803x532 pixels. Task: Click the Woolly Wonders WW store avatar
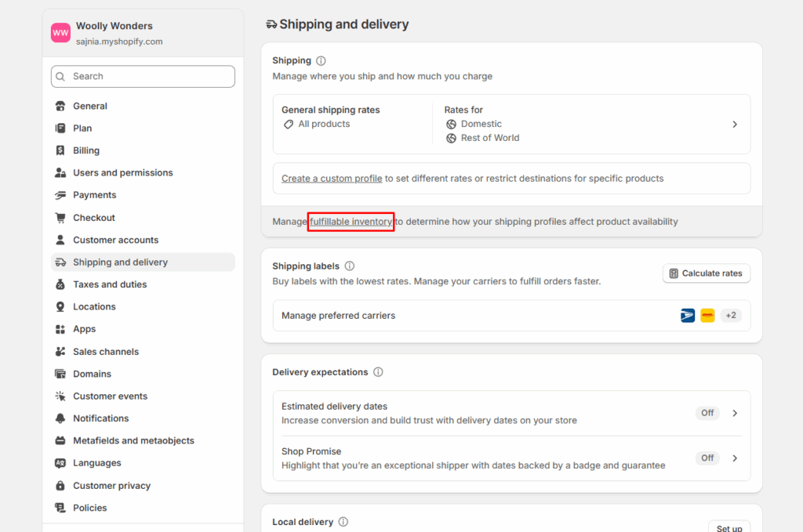click(60, 33)
